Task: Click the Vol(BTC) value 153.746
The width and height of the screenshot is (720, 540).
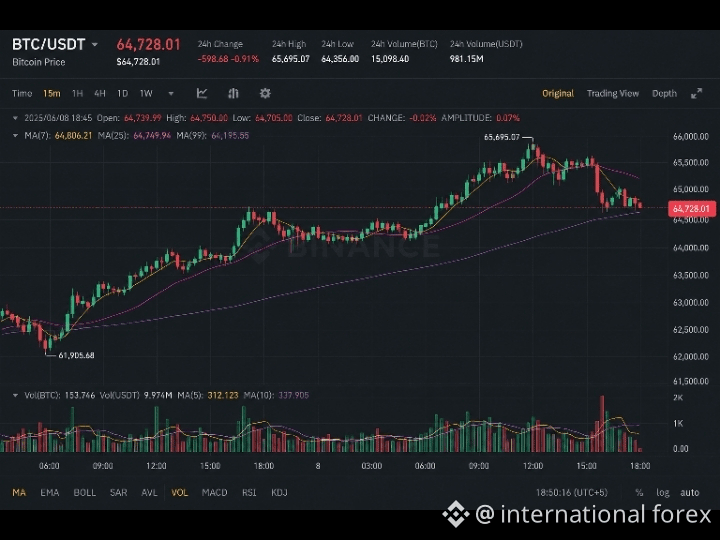Action: [x=80, y=395]
